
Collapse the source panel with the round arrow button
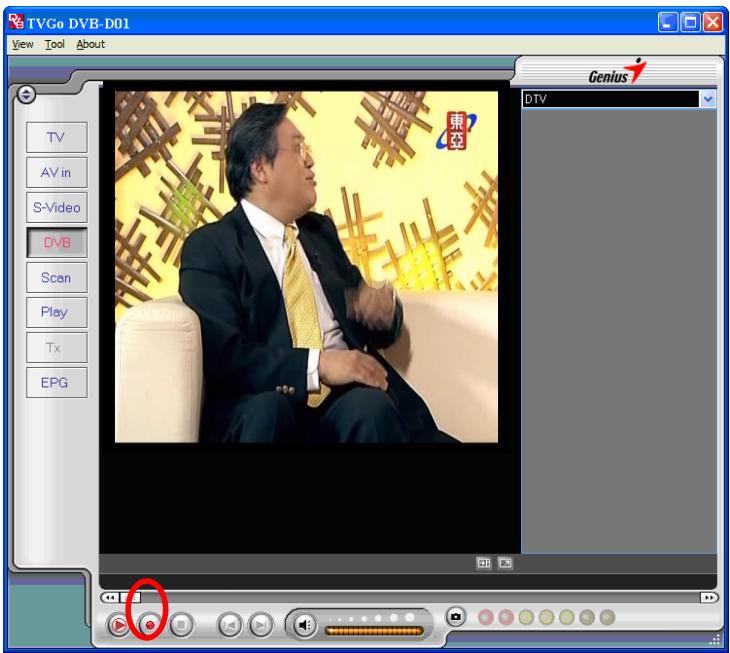(x=26, y=95)
